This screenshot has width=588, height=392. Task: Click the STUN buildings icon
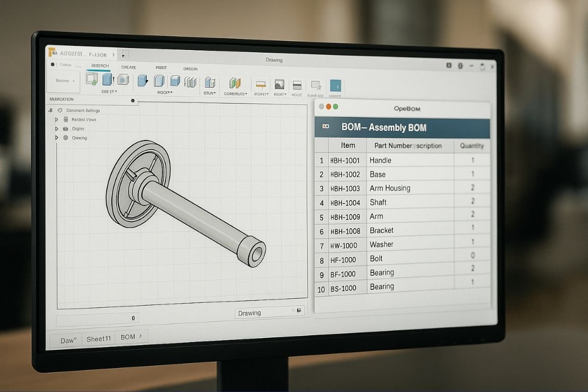(x=210, y=82)
